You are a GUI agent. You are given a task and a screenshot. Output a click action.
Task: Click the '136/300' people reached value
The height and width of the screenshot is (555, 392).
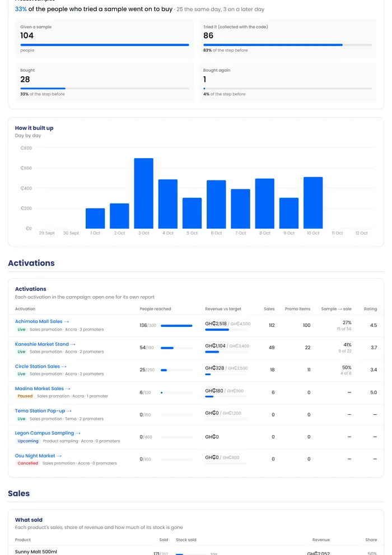pos(148,325)
